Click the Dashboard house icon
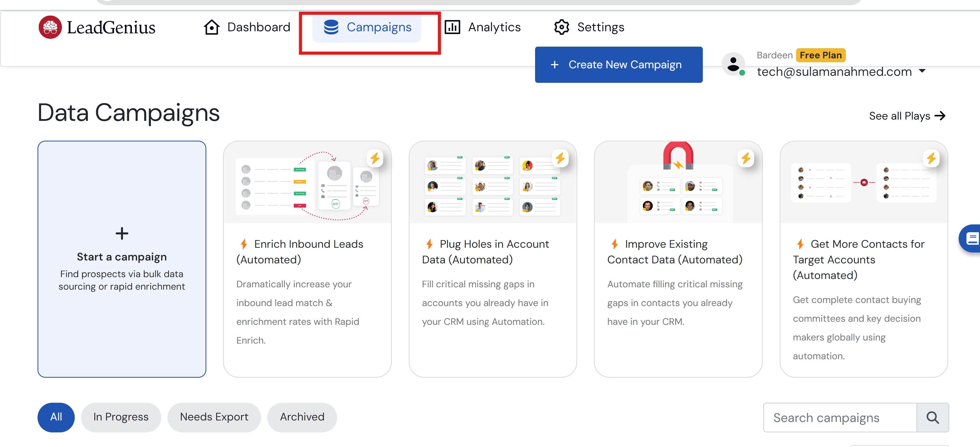The width and height of the screenshot is (980, 447). click(x=212, y=27)
